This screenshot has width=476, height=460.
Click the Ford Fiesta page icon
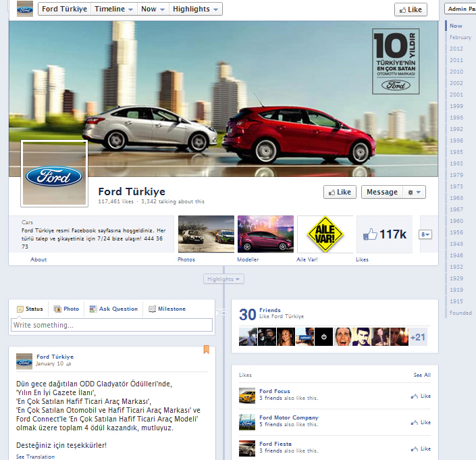[x=247, y=448]
